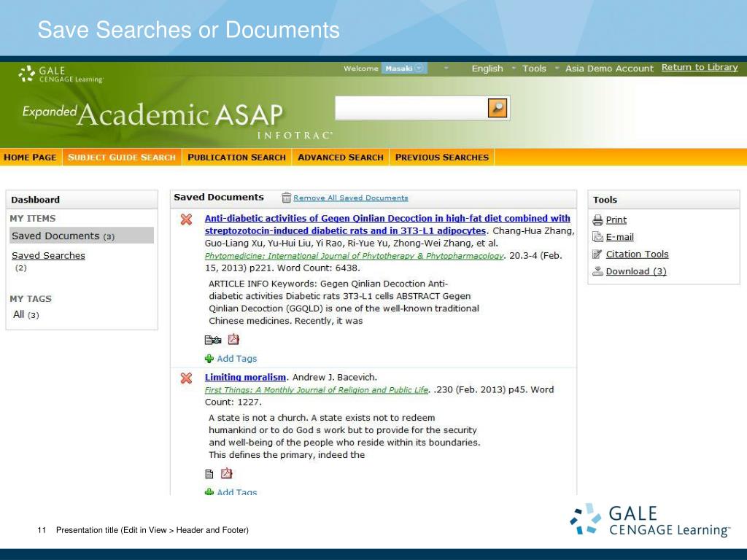Viewport: 747px width, 560px height.
Task: Open PDF icon for Limiting moralism
Action: 226,473
